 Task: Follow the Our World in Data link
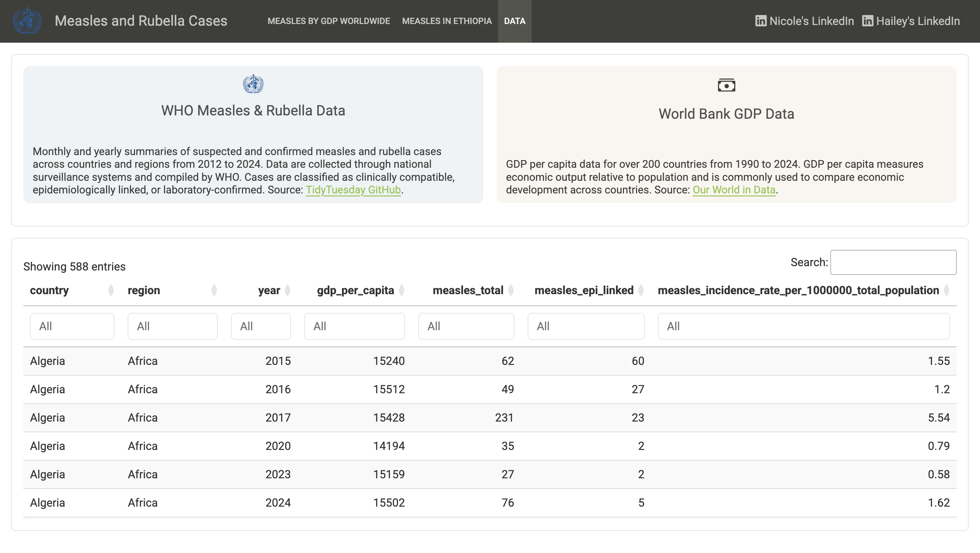pos(734,189)
